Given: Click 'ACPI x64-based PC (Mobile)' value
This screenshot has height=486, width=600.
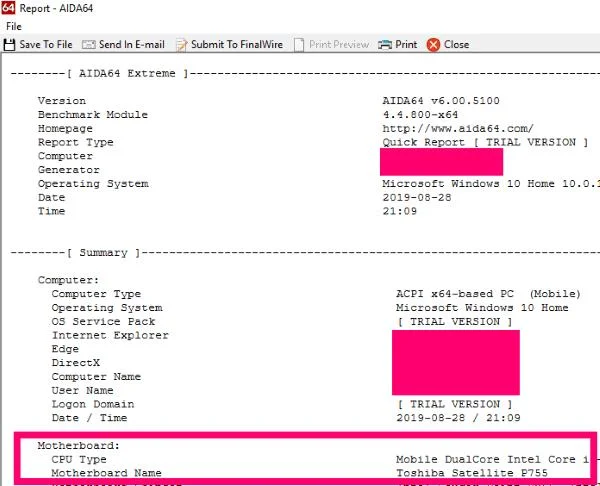Looking at the screenshot, I should [488, 294].
